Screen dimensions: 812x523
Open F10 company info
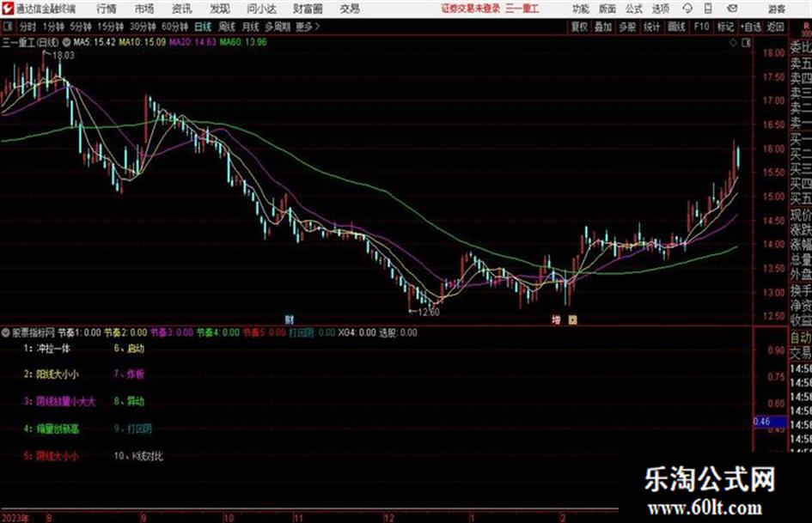tap(701, 27)
